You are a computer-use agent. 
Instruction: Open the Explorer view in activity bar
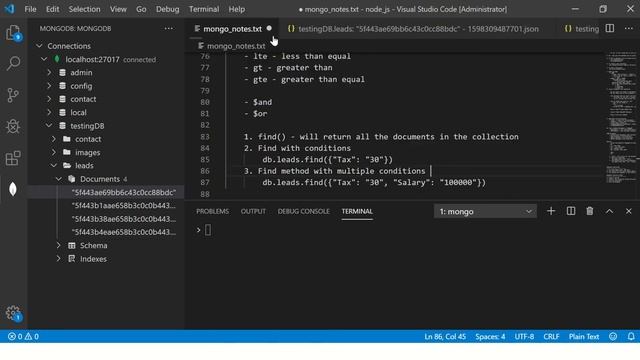click(13, 33)
